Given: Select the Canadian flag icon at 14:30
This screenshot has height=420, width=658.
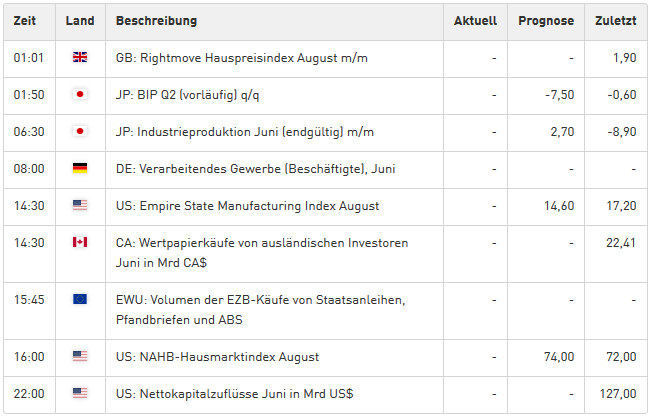Looking at the screenshot, I should [80, 242].
